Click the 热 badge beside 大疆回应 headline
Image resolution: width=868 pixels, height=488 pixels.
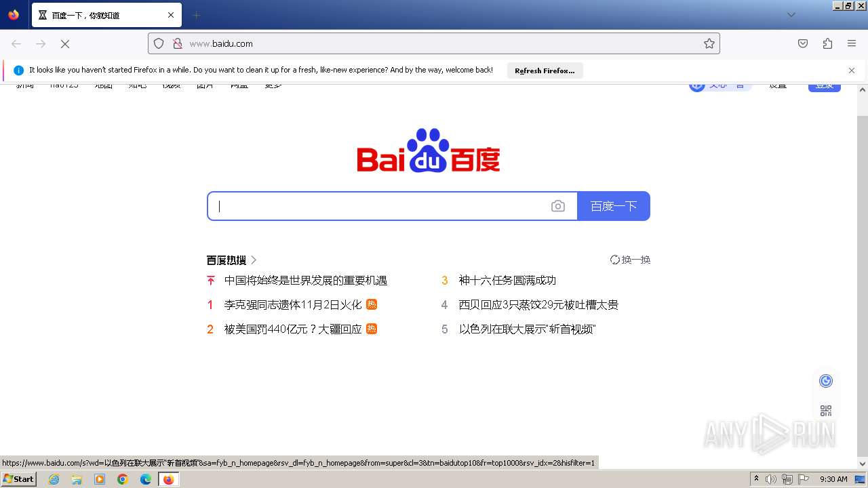point(372,329)
